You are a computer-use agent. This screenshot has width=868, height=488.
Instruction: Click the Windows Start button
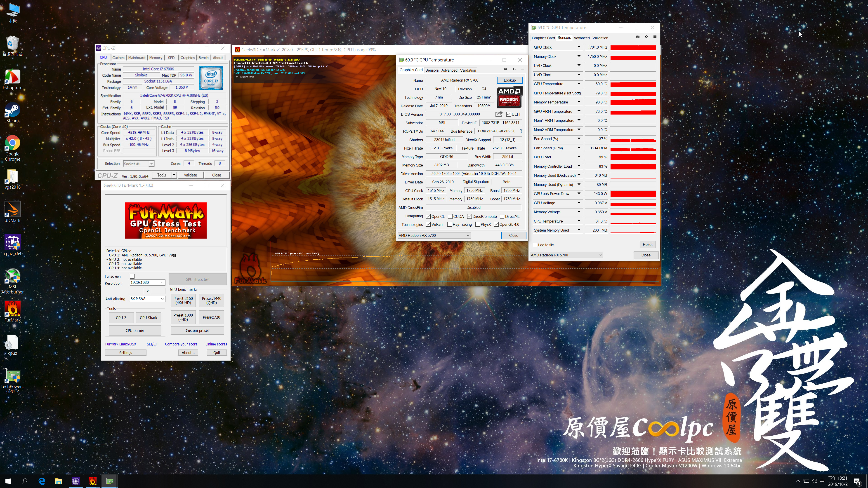8,481
